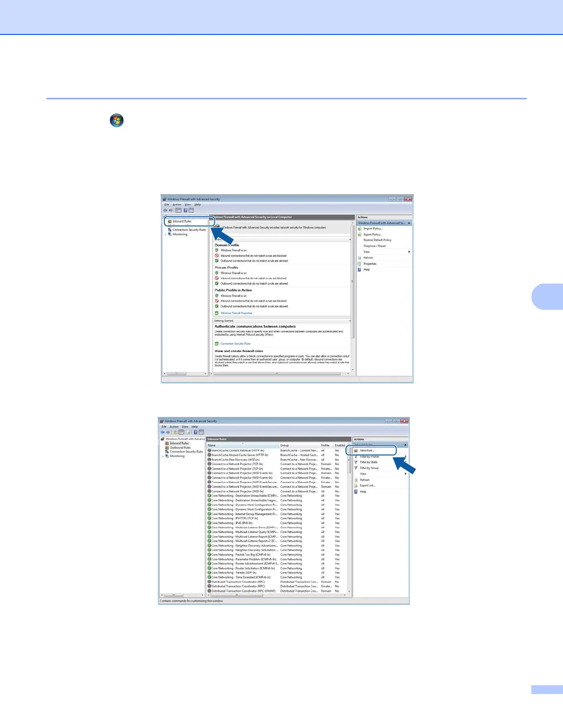Viewport: 563px width, 728px height.
Task: Select Distributed Transaction Coordinator (RPC-EPMAP) rule row
Action: point(278,591)
